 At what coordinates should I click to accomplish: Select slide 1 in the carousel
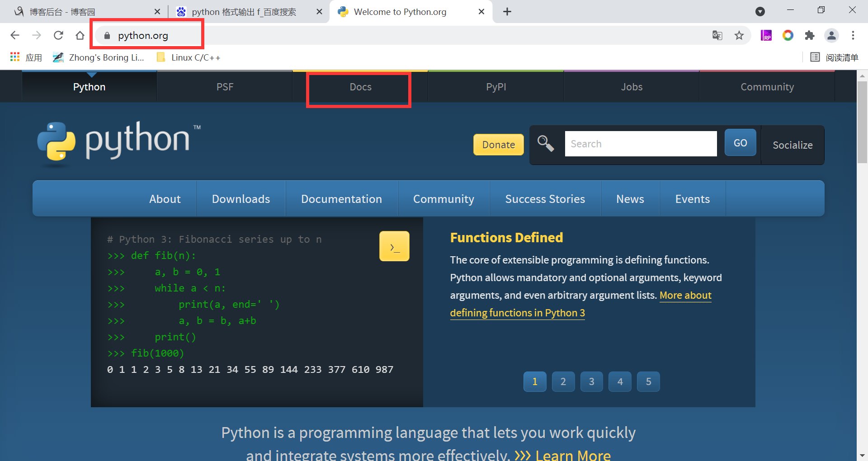tap(535, 381)
